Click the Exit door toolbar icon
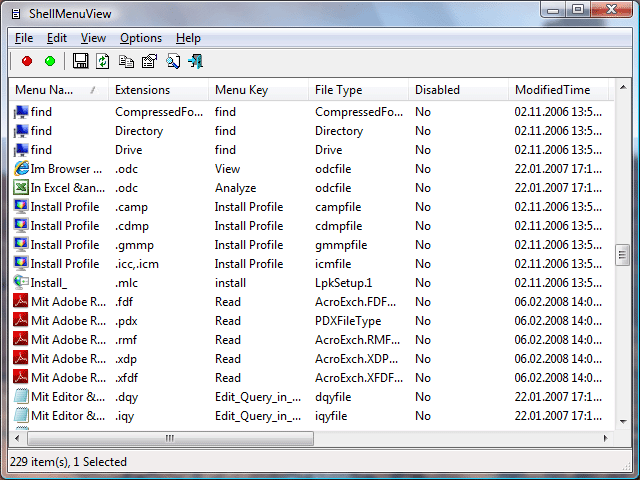 click(196, 61)
